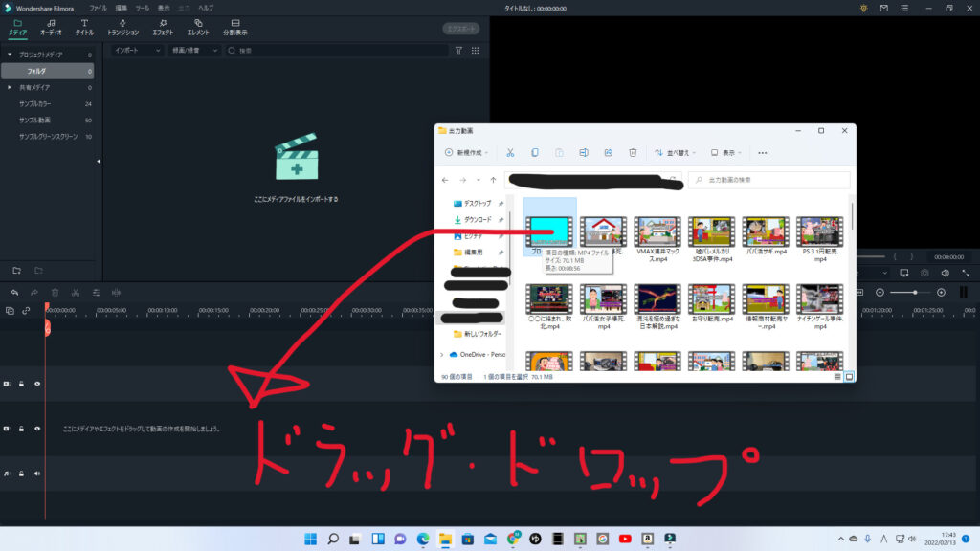The width and height of the screenshot is (980, 551).
Task: Click the Explorer delete trash icon
Action: click(x=633, y=152)
